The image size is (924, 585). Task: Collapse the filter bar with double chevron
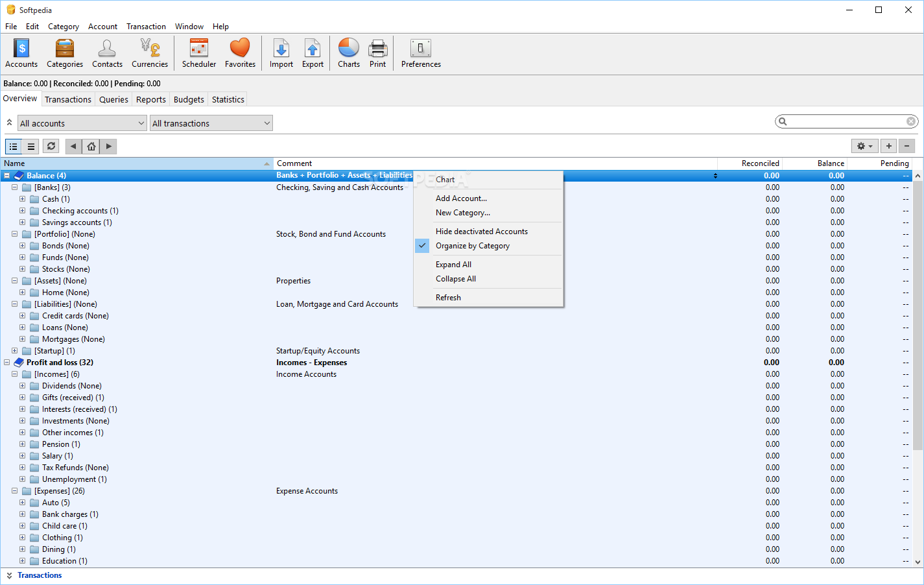click(9, 123)
